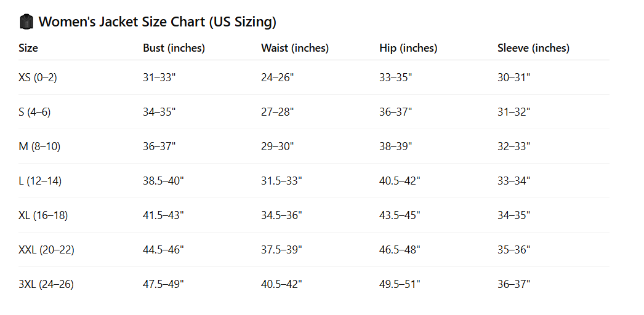Click the Waist (inches) column header
Image resolution: width=644 pixels, height=315 pixels.
pyautogui.click(x=294, y=48)
